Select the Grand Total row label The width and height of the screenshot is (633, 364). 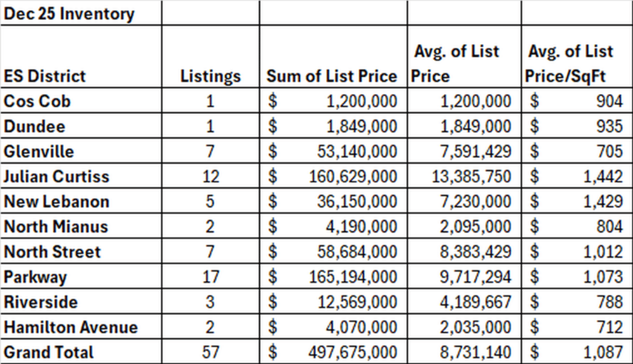pos(49,352)
